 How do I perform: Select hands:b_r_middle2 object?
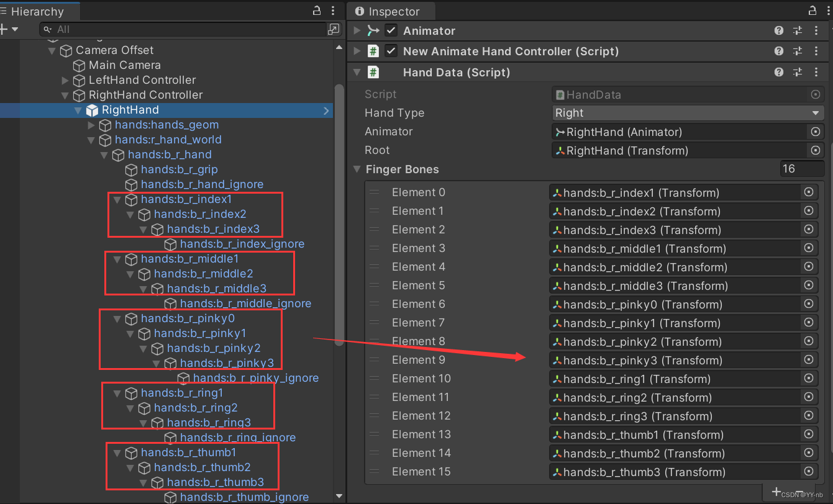click(x=203, y=274)
